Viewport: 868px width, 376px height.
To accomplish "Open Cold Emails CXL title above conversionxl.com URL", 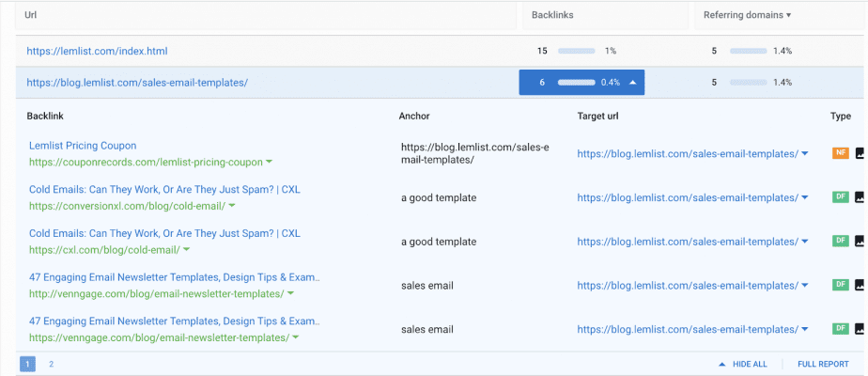I will [164, 189].
